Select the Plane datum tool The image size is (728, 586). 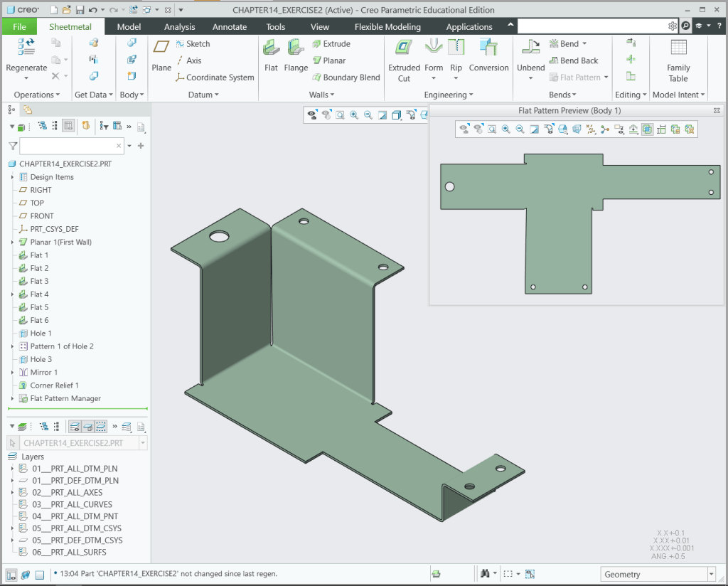click(x=161, y=55)
